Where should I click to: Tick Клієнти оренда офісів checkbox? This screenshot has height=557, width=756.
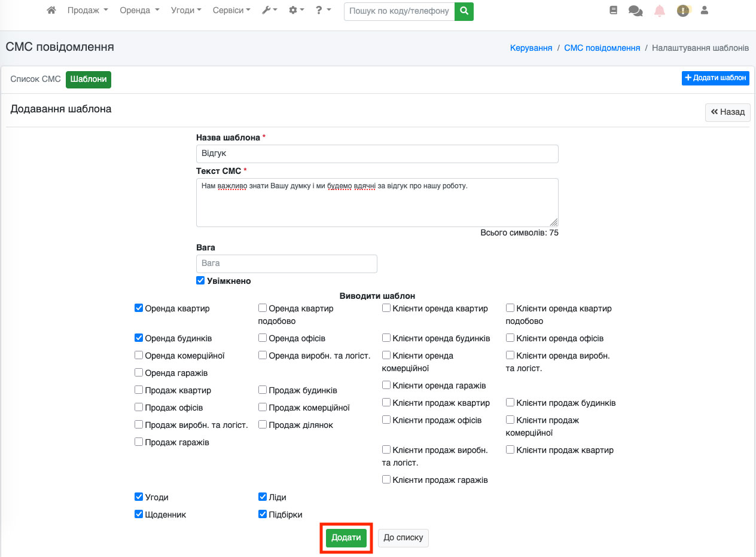(x=510, y=338)
